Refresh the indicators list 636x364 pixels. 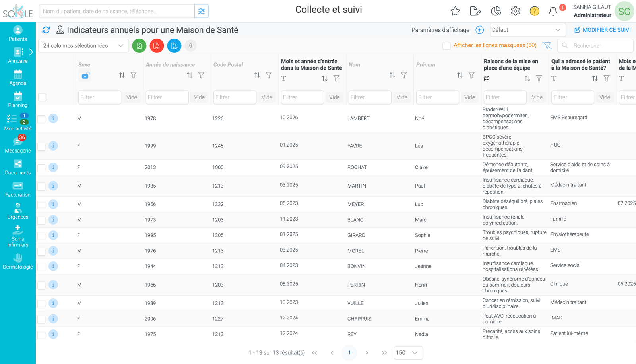(46, 30)
